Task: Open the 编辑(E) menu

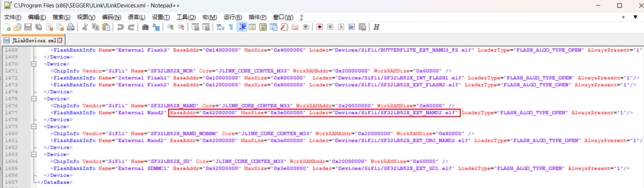Action: click(x=37, y=17)
